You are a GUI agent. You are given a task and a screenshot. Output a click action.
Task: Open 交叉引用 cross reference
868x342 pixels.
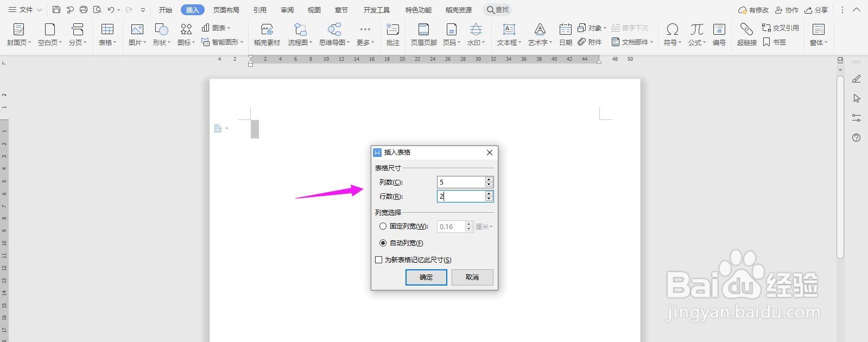[x=781, y=28]
